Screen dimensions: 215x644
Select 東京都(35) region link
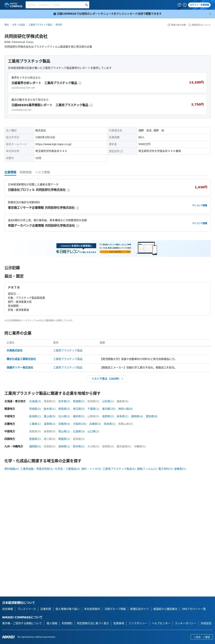[x=109, y=409]
